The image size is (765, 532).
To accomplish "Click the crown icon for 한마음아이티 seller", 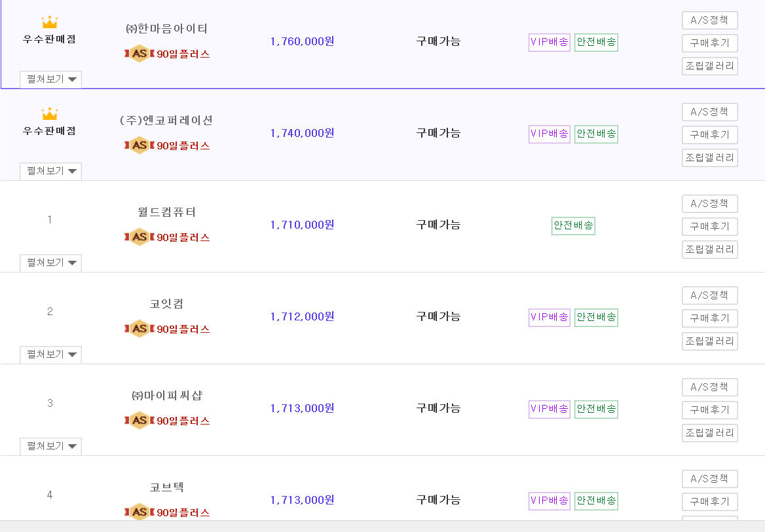I will [x=50, y=22].
